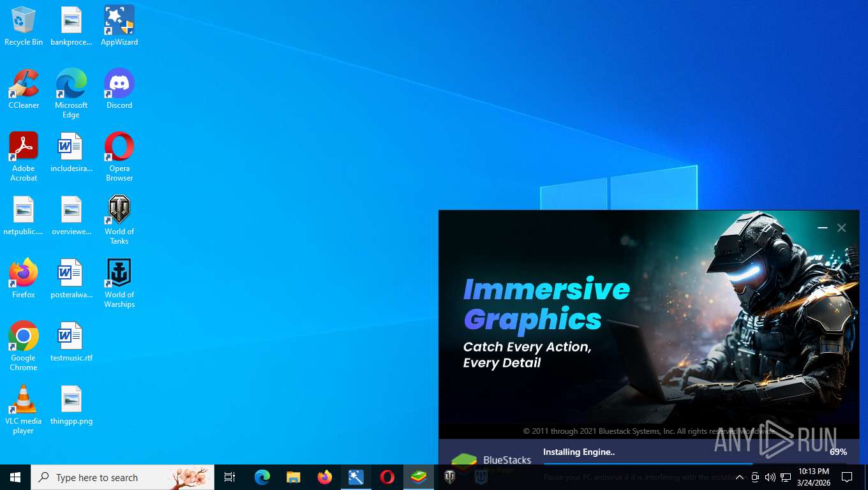Viewport: 868px width, 490px height.
Task: Click the Bluestack Systems copyright notice
Action: point(650,431)
